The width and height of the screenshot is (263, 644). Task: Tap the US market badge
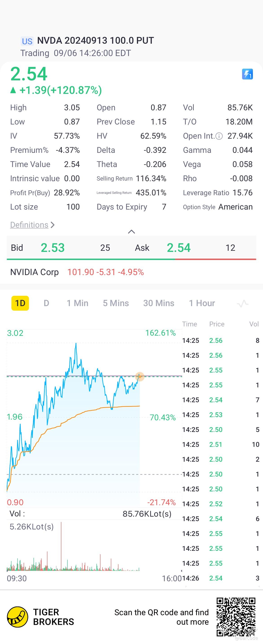tap(27, 41)
